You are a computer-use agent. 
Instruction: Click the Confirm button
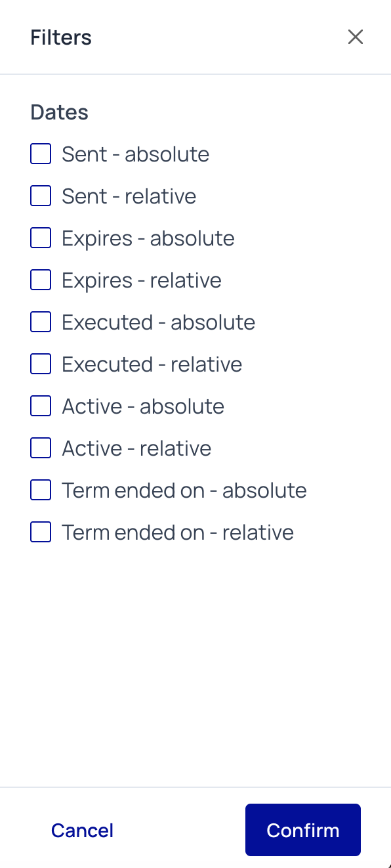(x=303, y=830)
